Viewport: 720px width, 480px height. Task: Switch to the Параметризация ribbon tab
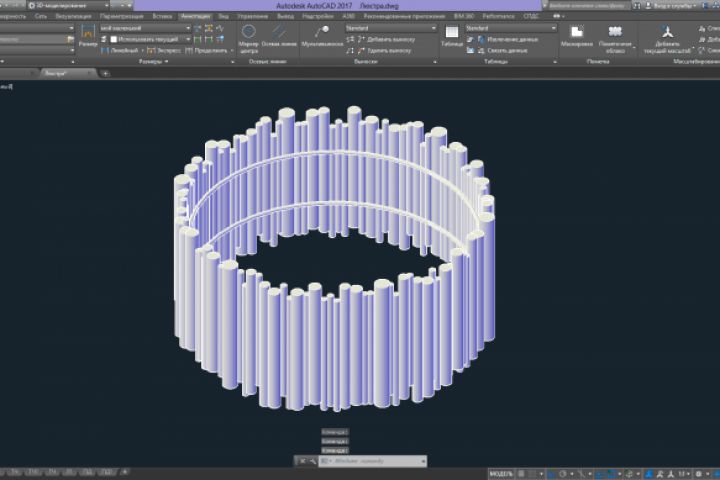coord(121,17)
